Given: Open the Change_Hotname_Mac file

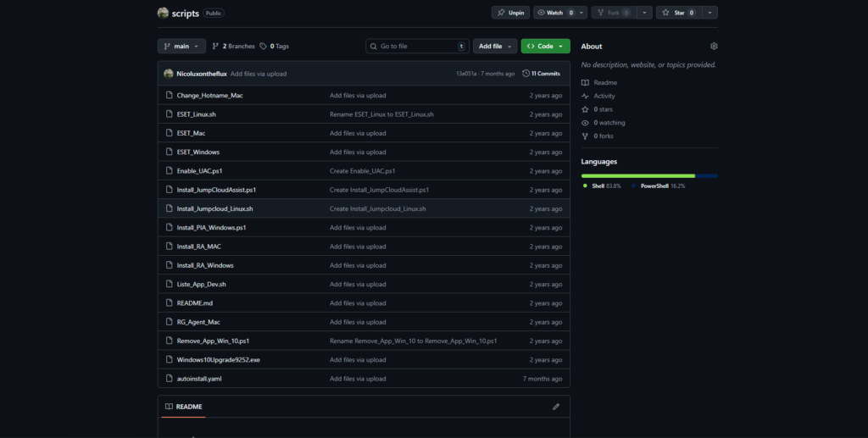Looking at the screenshot, I should (210, 95).
